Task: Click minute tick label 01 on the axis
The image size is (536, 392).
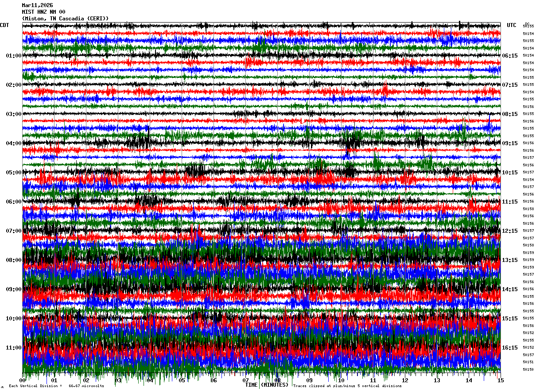Action: (x=54, y=380)
